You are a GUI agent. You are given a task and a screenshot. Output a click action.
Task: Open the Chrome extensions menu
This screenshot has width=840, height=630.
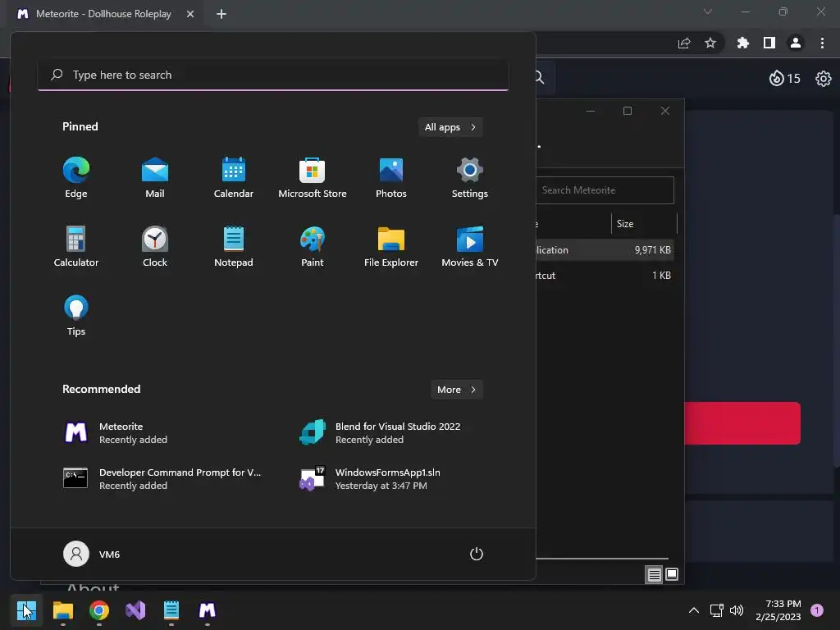[x=743, y=43]
